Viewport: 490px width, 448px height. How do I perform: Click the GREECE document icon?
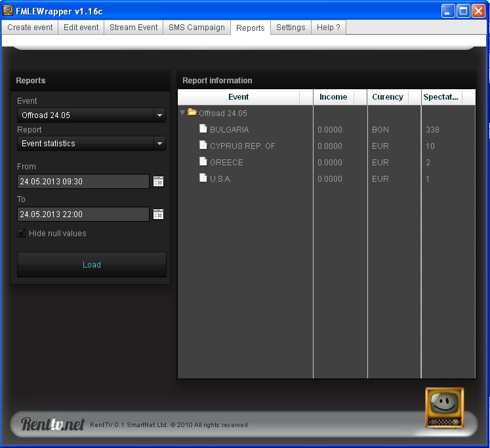tap(203, 161)
